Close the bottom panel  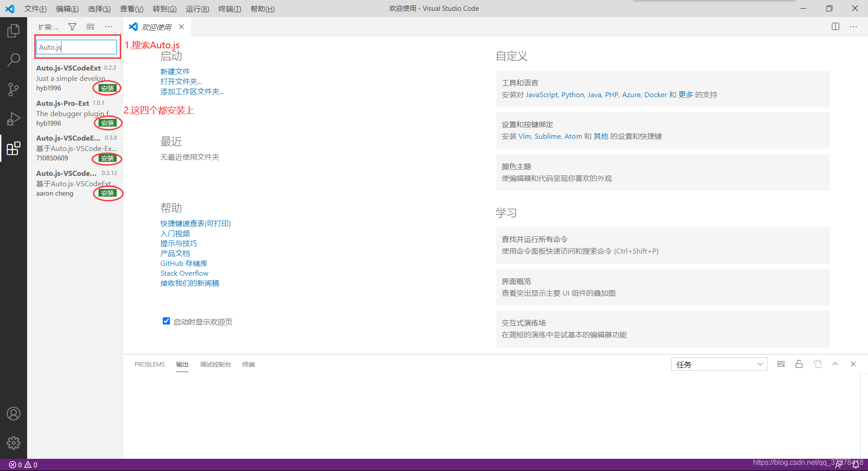click(x=853, y=364)
